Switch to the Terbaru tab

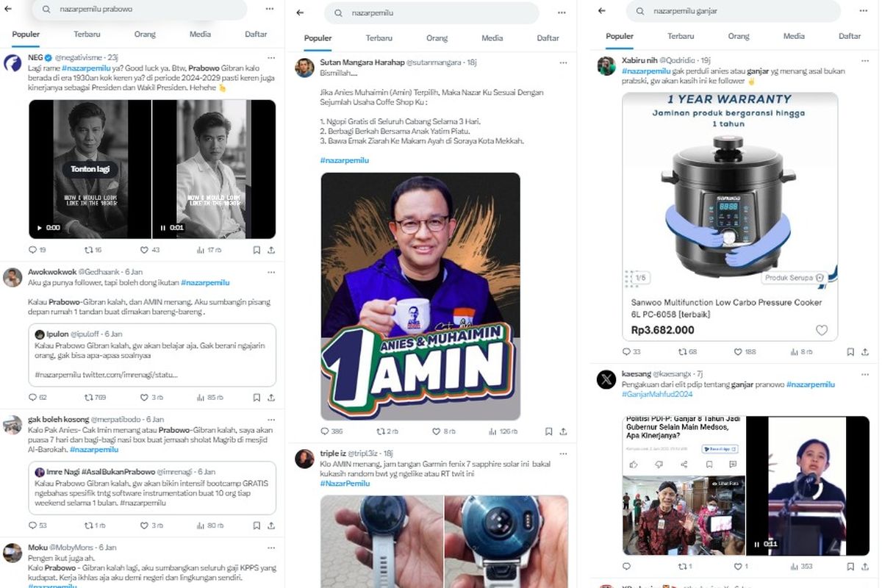click(87, 34)
